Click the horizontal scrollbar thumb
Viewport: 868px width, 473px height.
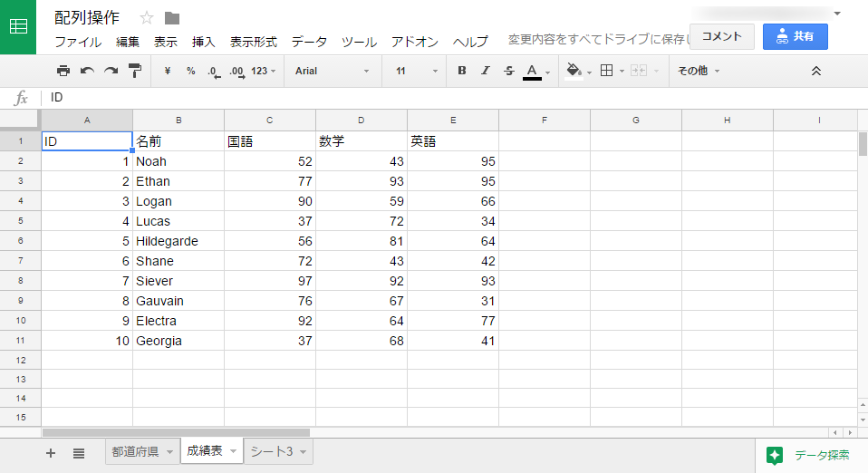tap(176, 432)
